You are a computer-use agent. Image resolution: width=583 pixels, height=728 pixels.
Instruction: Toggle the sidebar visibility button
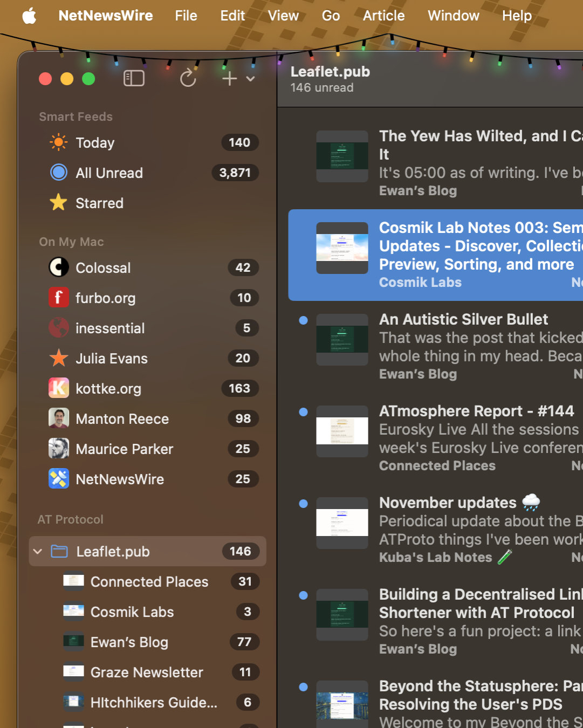click(134, 79)
